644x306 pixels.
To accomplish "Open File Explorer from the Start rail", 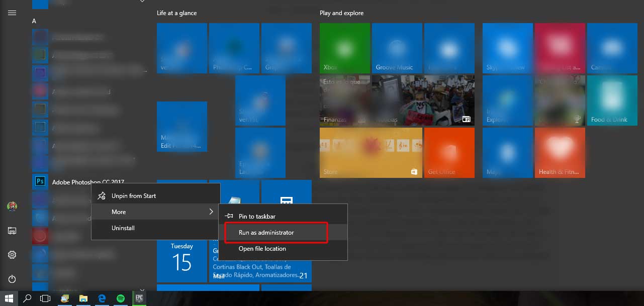I will pyautogui.click(x=12, y=231).
